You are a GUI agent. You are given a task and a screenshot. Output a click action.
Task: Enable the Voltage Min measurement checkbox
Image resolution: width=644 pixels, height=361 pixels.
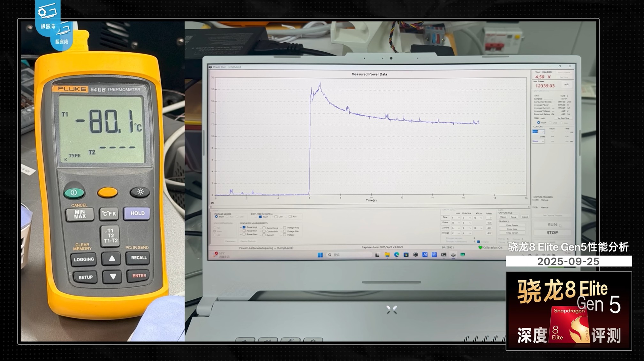[x=284, y=231]
